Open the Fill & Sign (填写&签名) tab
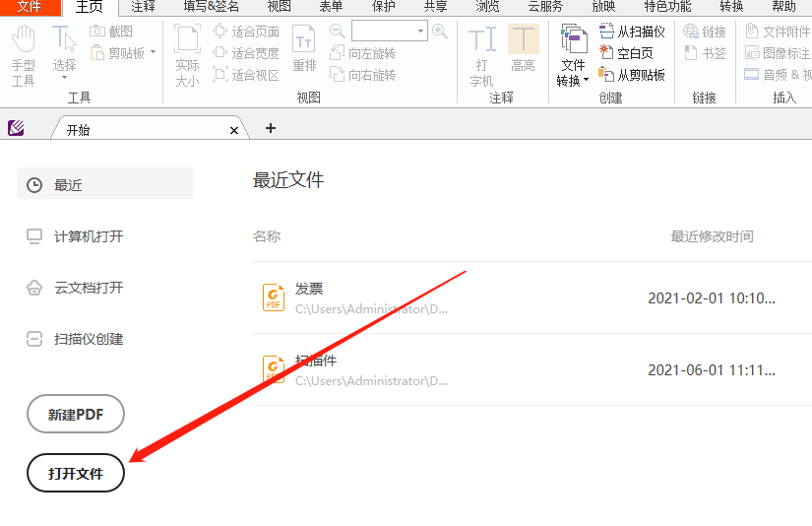Screen dimensions: 812x526 tap(212, 7)
